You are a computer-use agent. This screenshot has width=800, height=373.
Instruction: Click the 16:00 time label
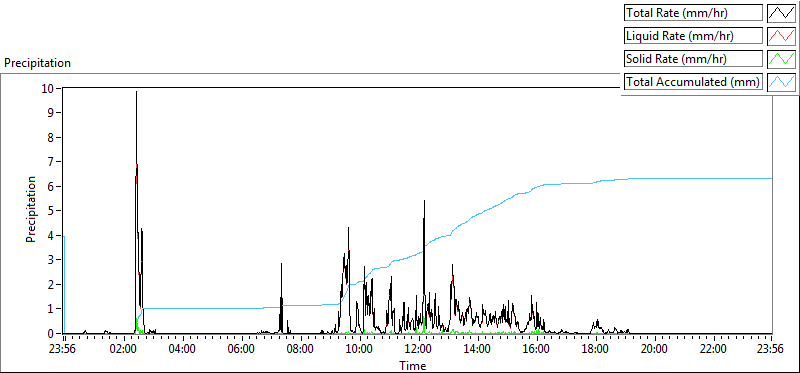click(x=537, y=350)
